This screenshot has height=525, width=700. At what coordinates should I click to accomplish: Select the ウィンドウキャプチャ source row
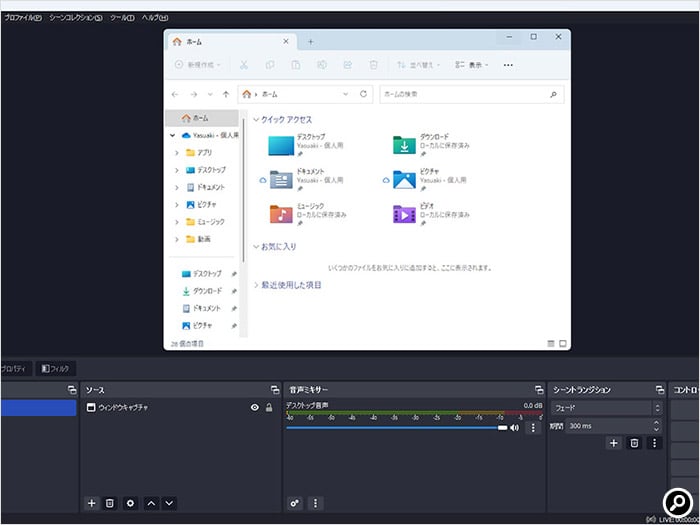coord(181,407)
